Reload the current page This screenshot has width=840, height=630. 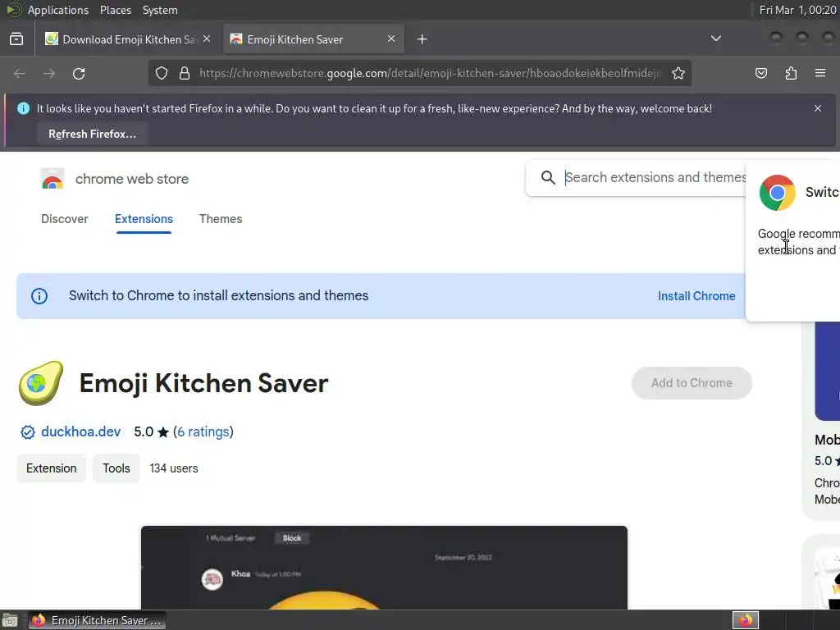(79, 73)
